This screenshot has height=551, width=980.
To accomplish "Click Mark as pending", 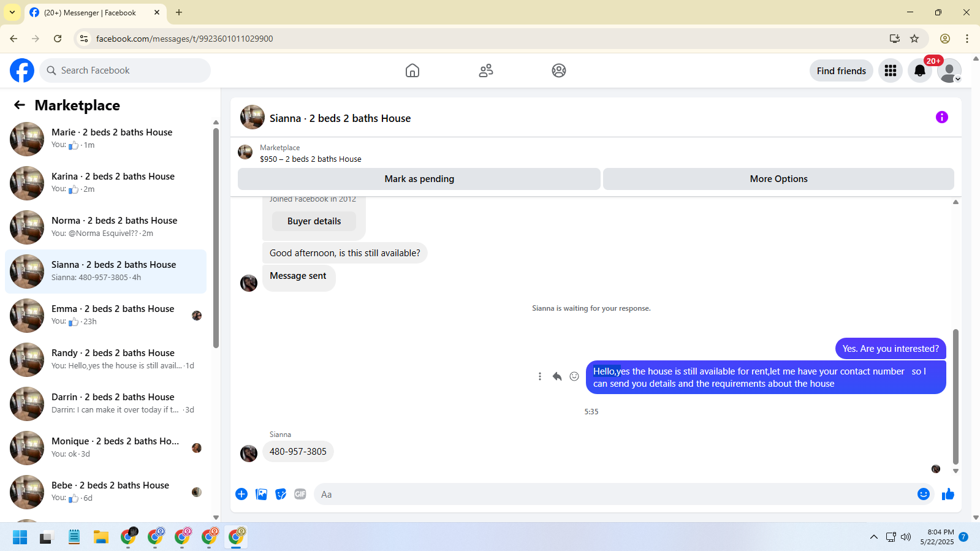I will click(419, 179).
